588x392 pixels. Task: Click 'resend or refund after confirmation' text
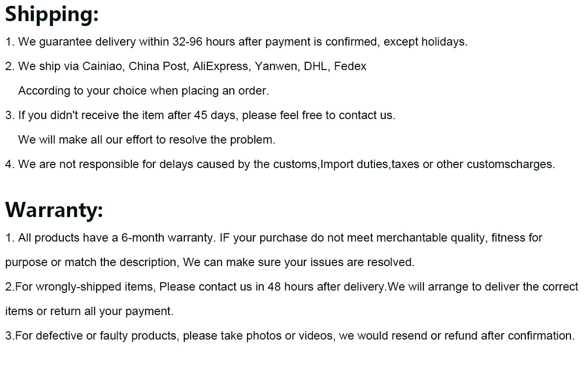coord(466,336)
